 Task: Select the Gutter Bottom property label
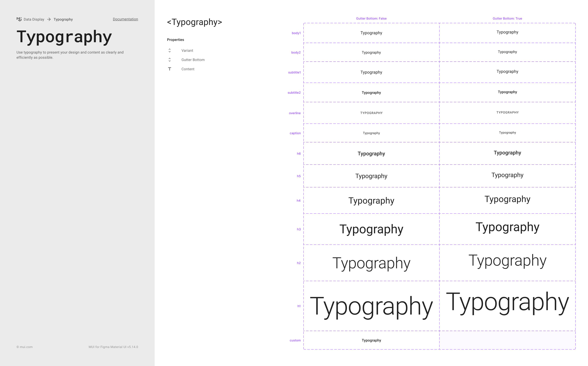point(193,60)
